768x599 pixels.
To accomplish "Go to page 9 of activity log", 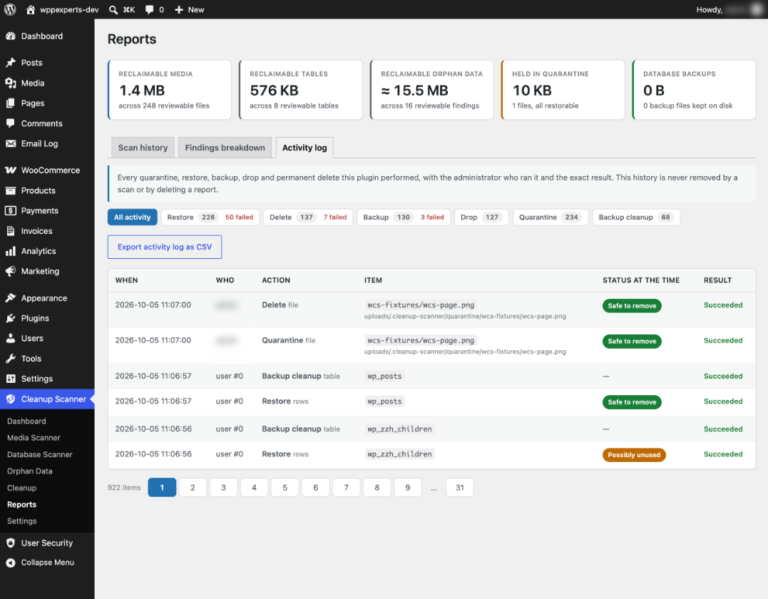I will pos(408,487).
